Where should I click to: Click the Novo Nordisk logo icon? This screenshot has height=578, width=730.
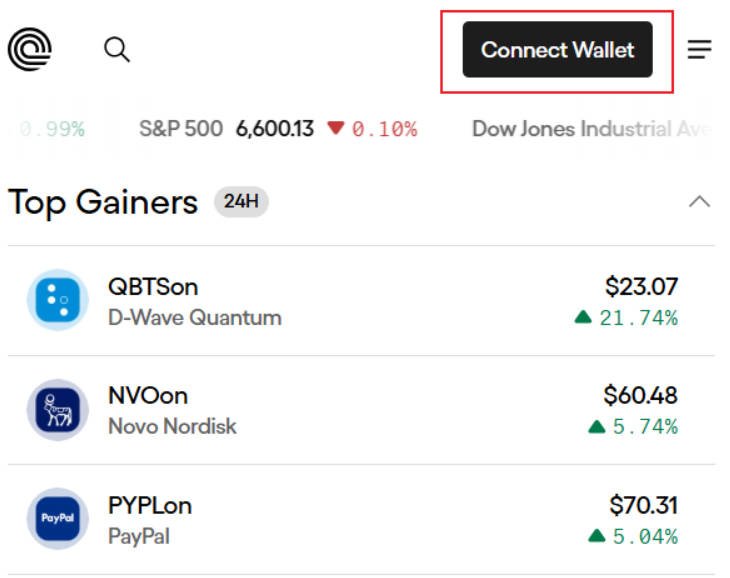tap(57, 410)
